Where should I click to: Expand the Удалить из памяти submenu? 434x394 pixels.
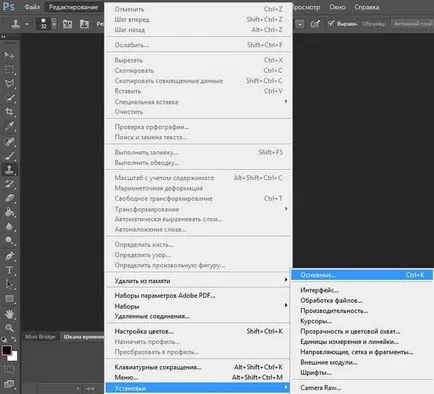point(198,281)
